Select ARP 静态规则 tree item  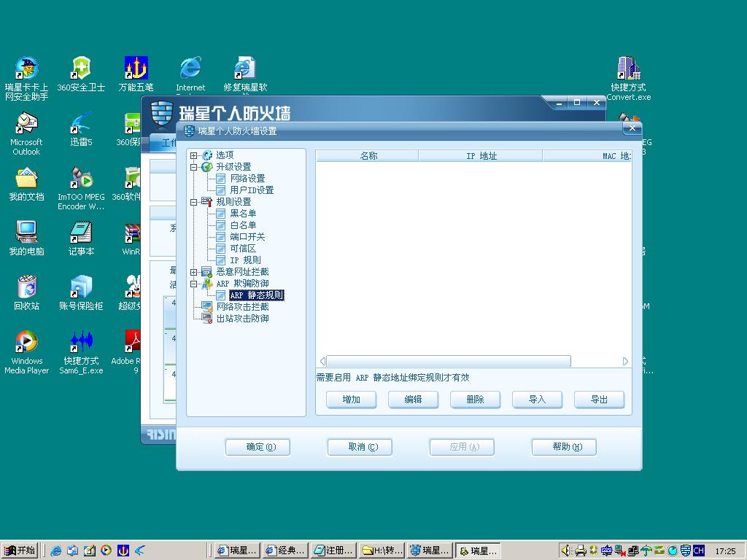(256, 295)
